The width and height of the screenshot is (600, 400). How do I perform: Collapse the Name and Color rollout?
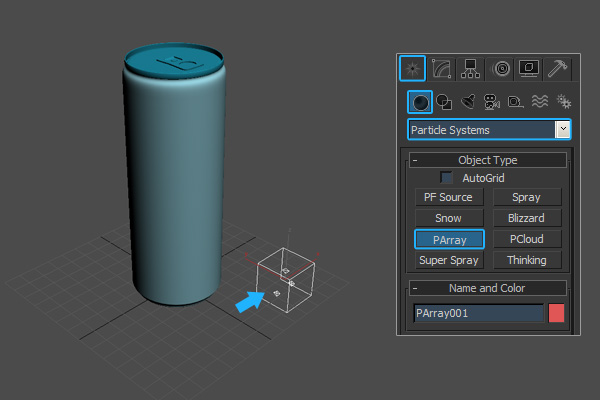(x=415, y=288)
